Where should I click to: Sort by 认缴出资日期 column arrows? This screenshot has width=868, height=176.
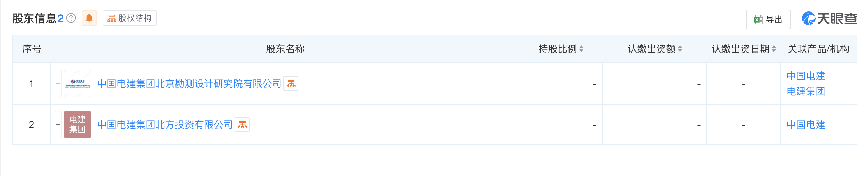coord(774,49)
